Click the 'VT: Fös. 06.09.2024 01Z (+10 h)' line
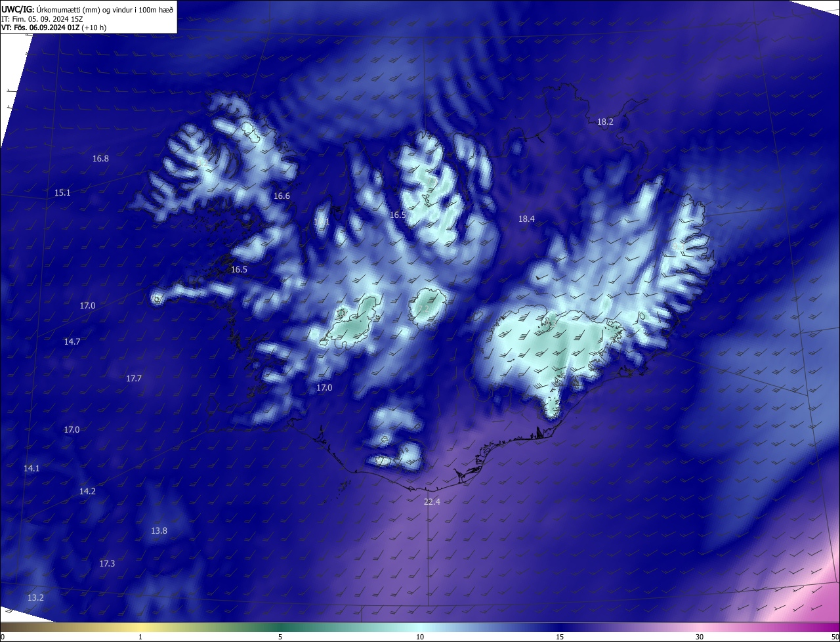840x642 pixels. [54, 28]
